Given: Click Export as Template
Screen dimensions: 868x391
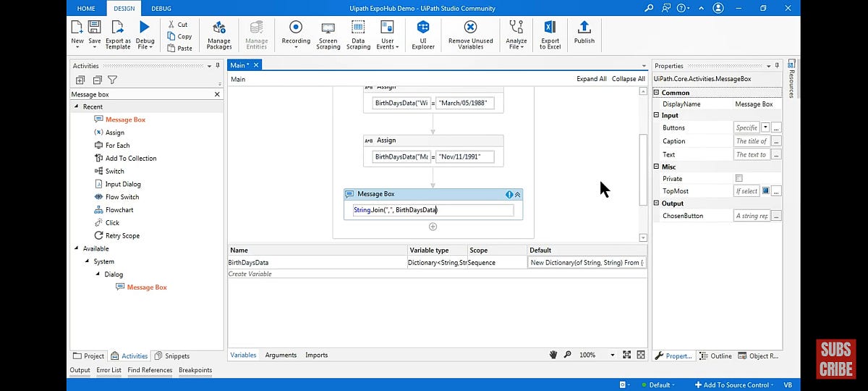Looking at the screenshot, I should [118, 34].
